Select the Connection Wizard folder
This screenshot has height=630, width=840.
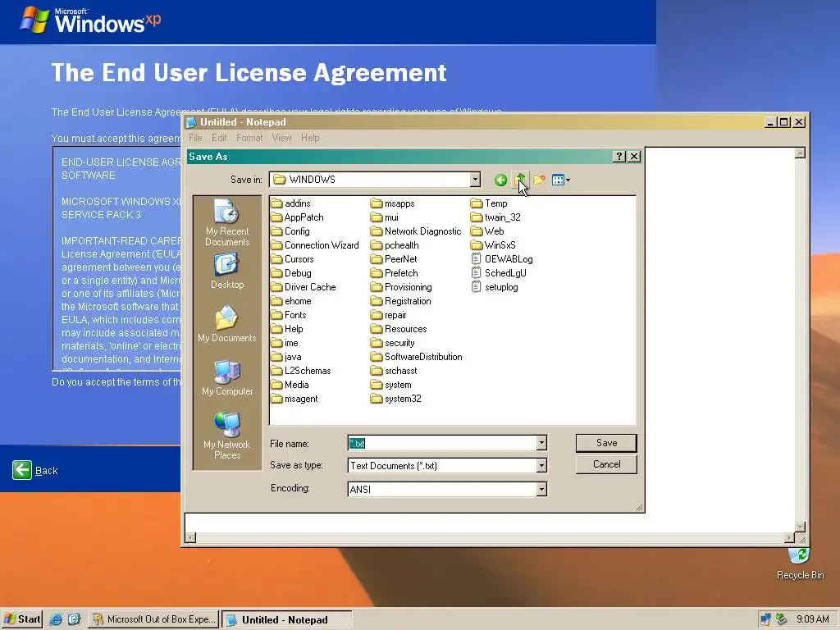(315, 245)
